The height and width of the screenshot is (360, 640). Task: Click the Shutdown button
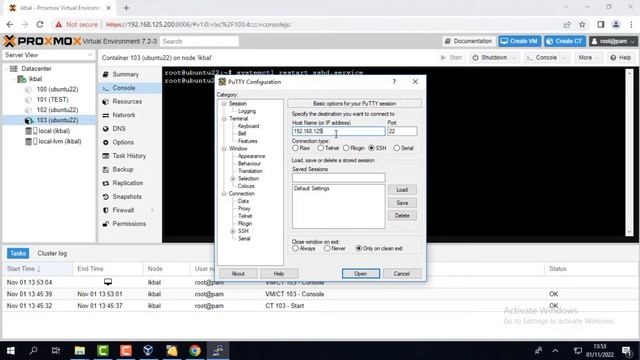click(490, 58)
